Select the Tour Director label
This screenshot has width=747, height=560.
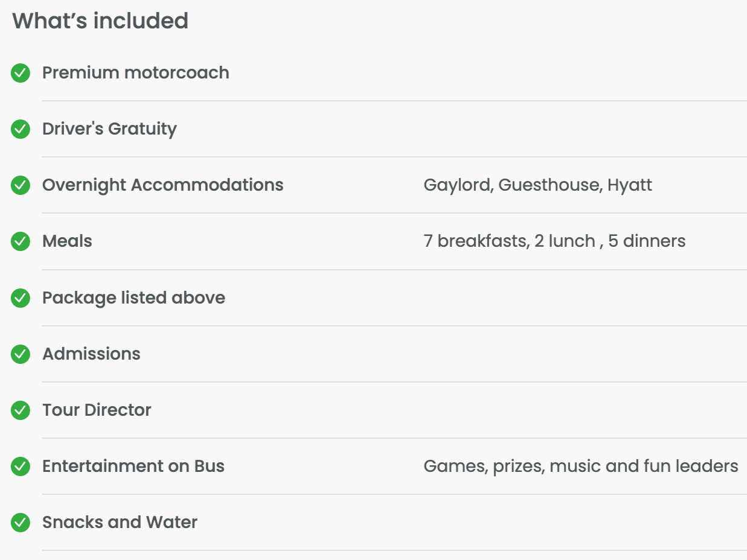point(97,410)
